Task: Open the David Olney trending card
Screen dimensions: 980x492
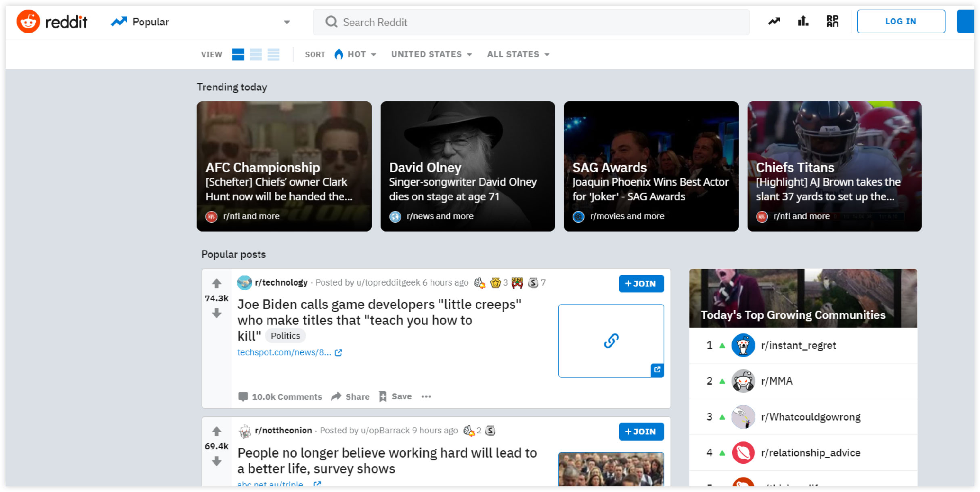Action: click(x=467, y=166)
